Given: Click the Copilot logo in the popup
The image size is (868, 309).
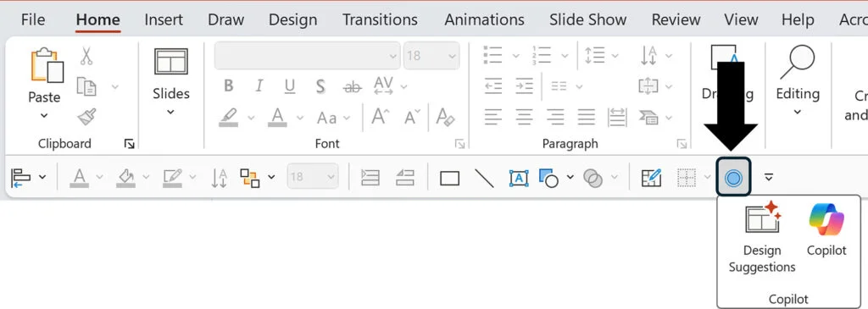Looking at the screenshot, I should tap(826, 219).
